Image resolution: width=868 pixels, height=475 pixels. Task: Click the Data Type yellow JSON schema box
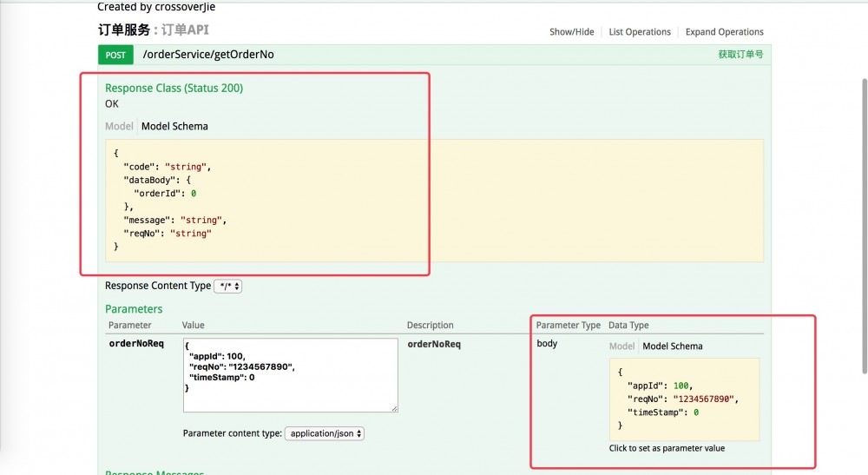coord(683,399)
